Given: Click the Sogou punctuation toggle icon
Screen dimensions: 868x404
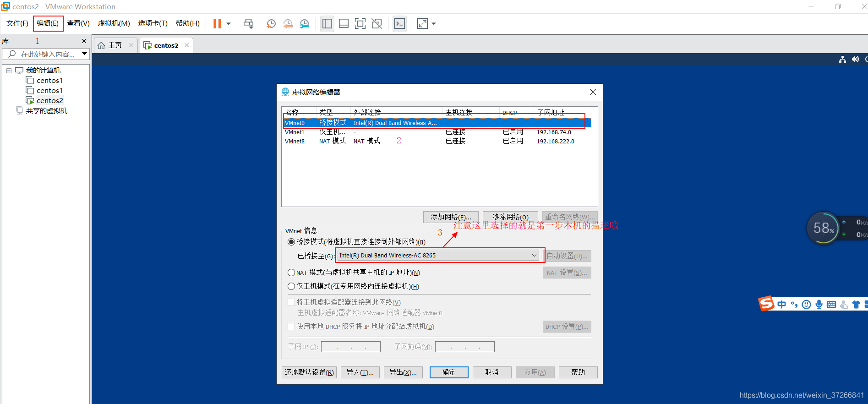Looking at the screenshot, I should point(794,305).
